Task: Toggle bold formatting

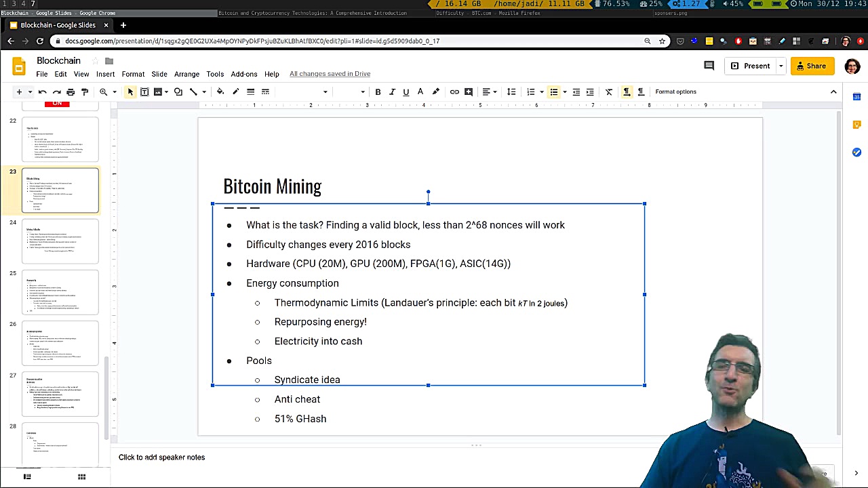Action: click(x=378, y=91)
